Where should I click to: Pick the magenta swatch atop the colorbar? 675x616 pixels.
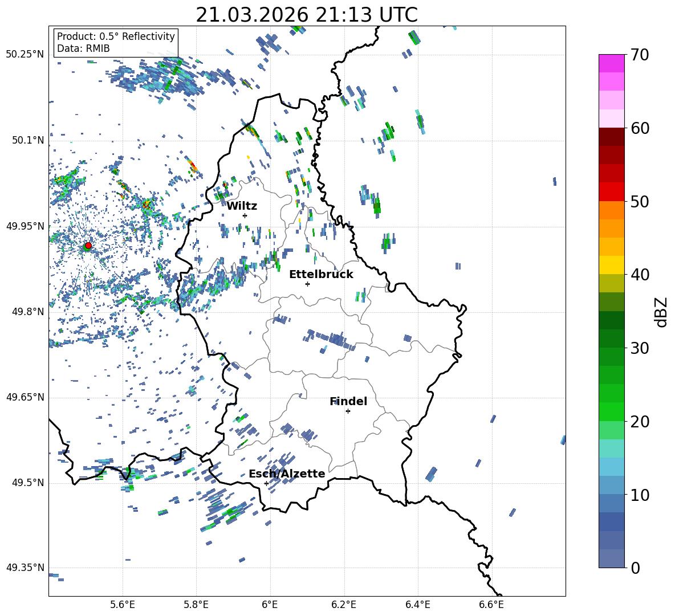[612, 63]
